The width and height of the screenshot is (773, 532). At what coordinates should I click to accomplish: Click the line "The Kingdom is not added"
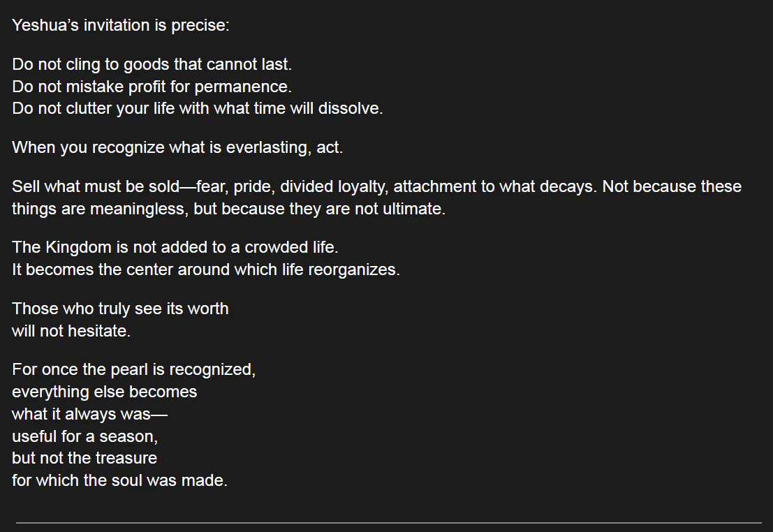175,247
